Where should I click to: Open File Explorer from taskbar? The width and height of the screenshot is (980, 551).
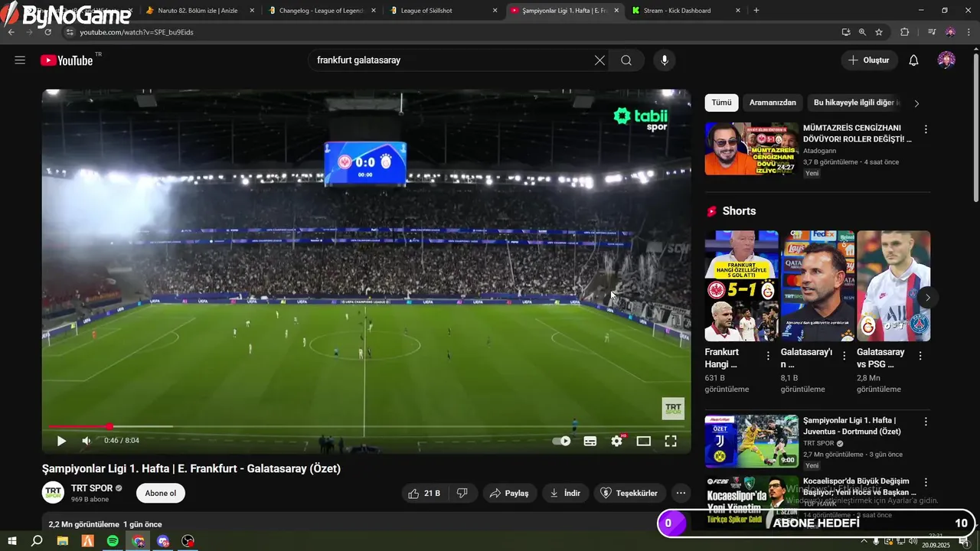point(62,541)
